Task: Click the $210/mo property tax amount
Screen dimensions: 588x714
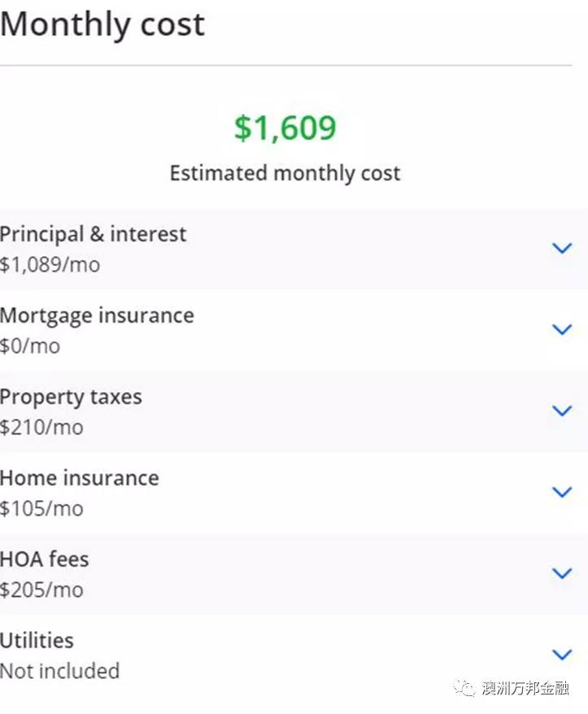Action: tap(42, 428)
